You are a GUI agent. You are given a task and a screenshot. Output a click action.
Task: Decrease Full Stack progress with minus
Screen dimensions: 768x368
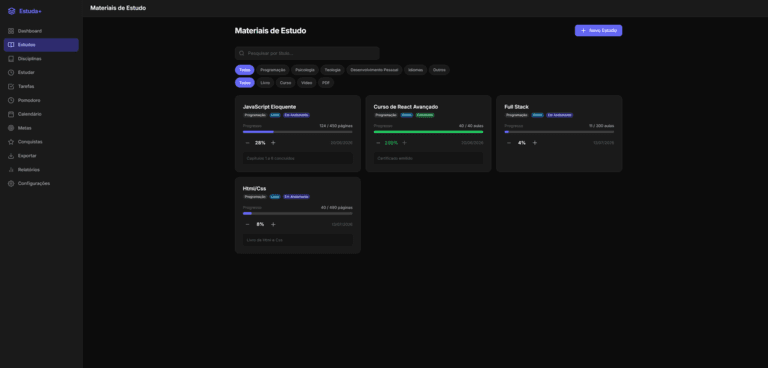click(509, 143)
